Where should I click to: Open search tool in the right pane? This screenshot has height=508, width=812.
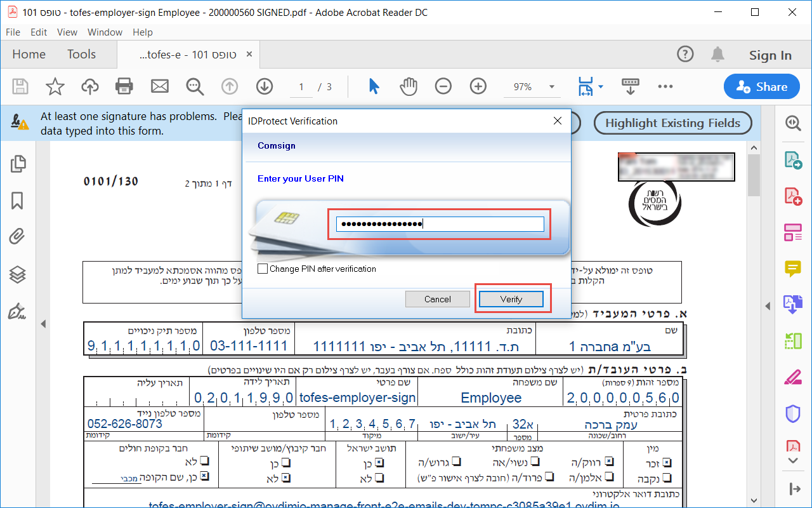pyautogui.click(x=793, y=123)
